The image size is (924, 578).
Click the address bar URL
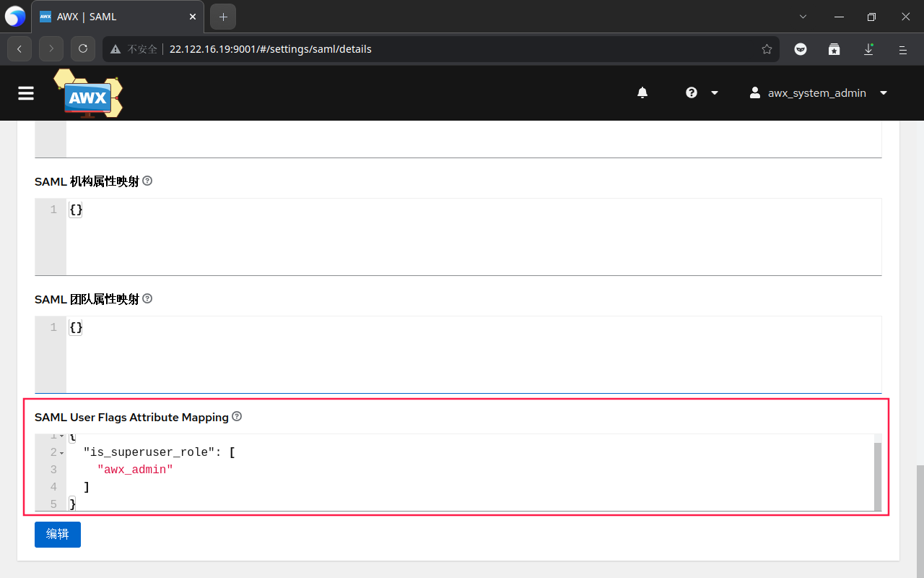[x=270, y=49]
